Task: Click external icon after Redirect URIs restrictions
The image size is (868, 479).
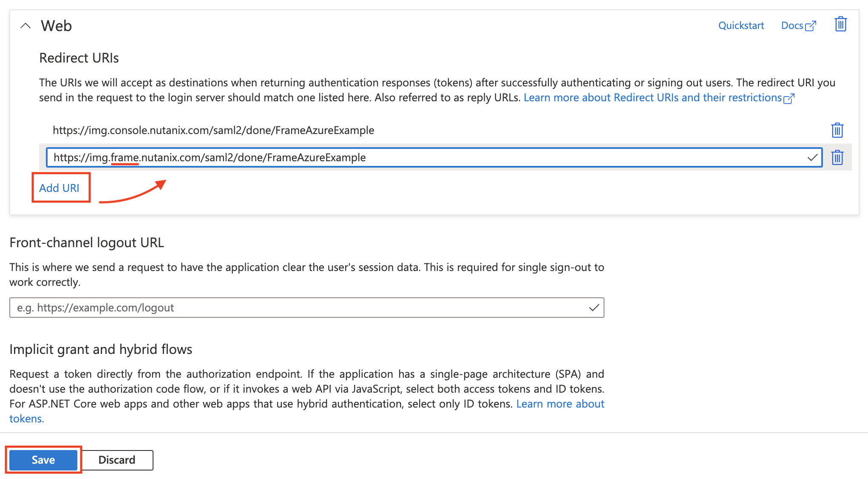Action: [x=789, y=99]
